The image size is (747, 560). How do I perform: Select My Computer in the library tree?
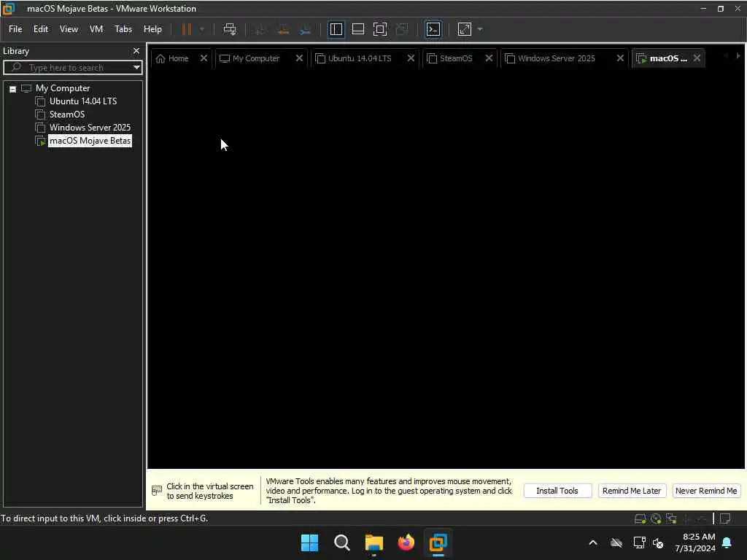[63, 88]
